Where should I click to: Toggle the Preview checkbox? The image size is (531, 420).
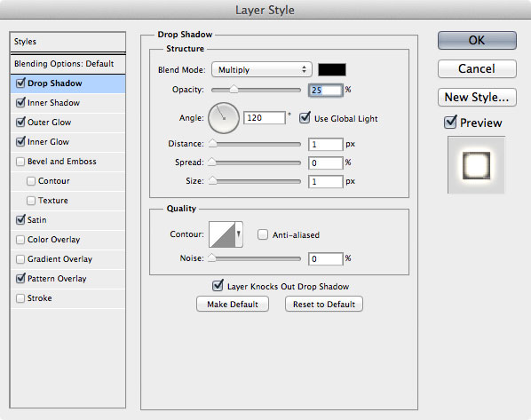(x=450, y=122)
